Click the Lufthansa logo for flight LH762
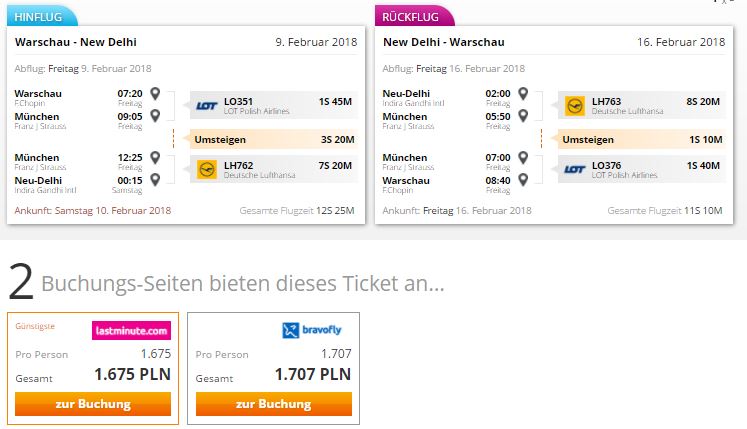Screen dimensions: 747x429 point(207,170)
